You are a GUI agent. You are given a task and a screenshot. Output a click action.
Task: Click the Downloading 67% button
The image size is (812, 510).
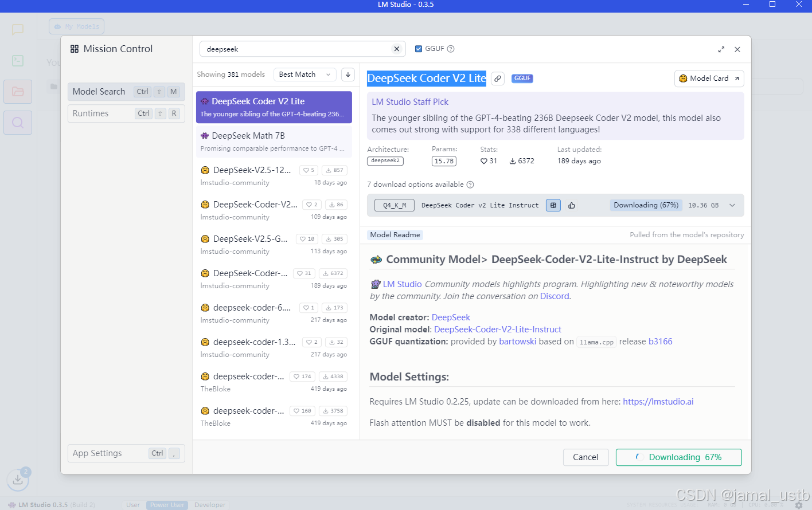tap(679, 457)
